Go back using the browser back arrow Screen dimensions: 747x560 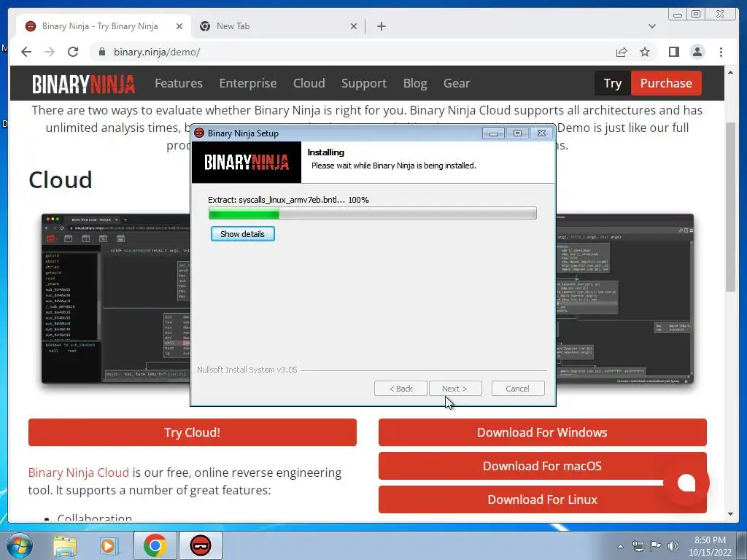26,52
